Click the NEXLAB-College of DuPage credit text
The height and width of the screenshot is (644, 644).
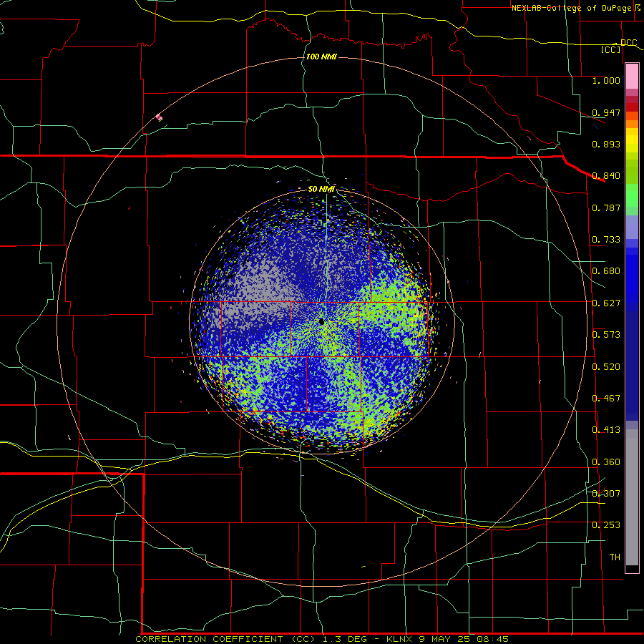(x=571, y=8)
